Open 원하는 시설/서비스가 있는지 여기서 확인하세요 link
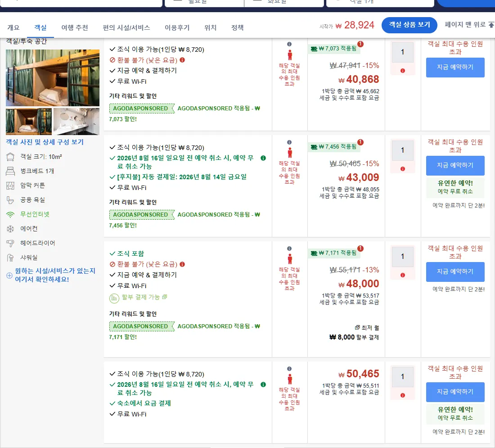This screenshot has width=495, height=448. click(x=55, y=275)
